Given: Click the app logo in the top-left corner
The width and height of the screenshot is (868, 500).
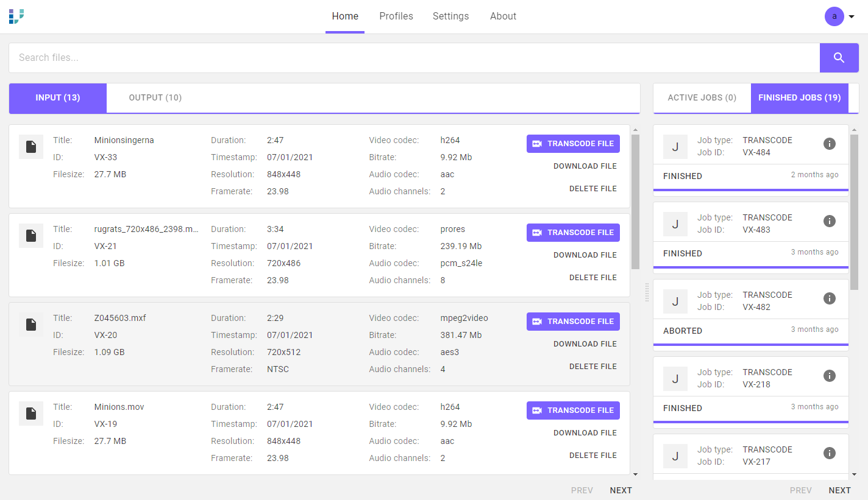Looking at the screenshot, I should pyautogui.click(x=16, y=16).
